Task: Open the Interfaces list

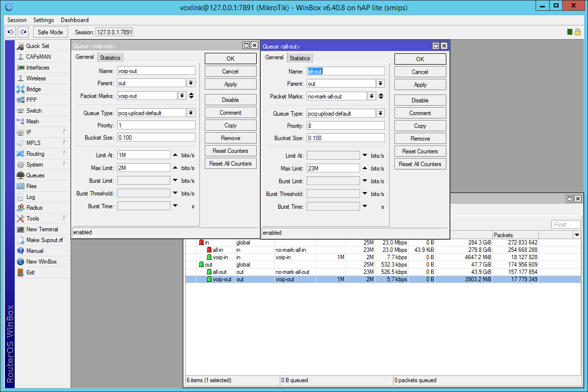Action: click(38, 68)
